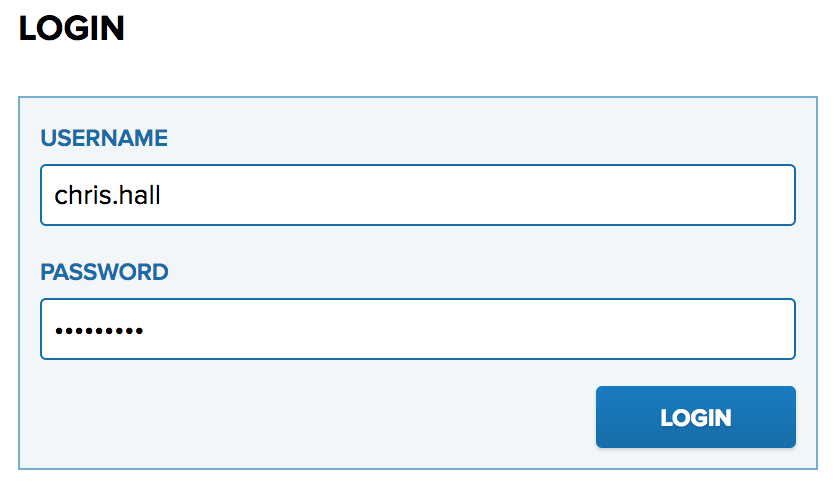
Task: Select the field showing hidden password characters
Action: [418, 329]
